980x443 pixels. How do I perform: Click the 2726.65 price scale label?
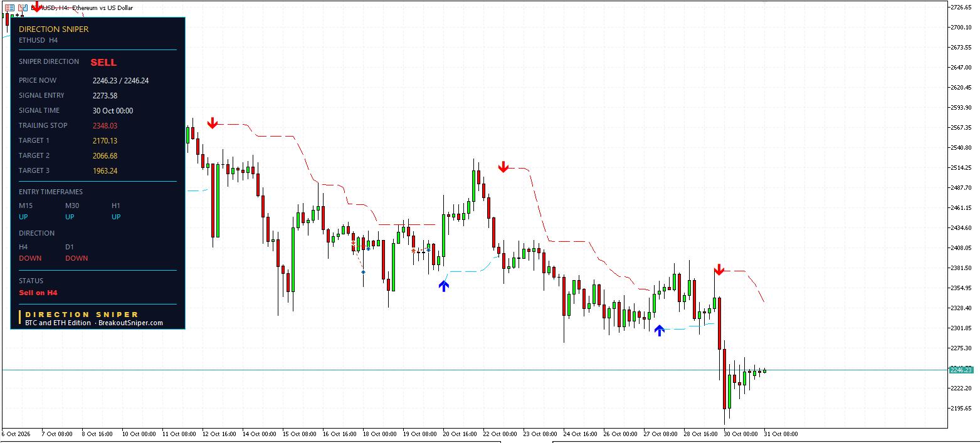pos(961,7)
